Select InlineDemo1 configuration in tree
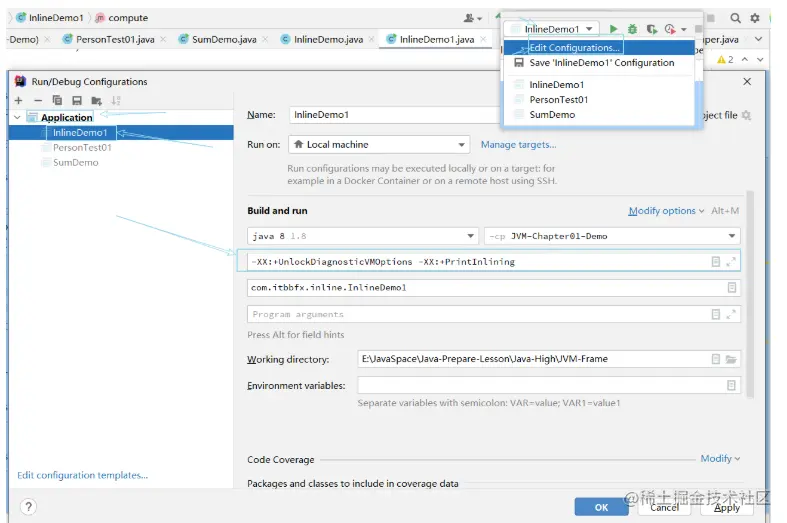Viewport: 787px width, 523px height. pos(121,133)
